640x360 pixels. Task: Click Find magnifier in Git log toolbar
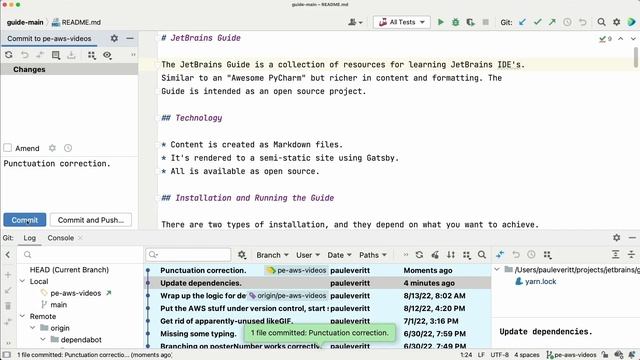point(482,255)
